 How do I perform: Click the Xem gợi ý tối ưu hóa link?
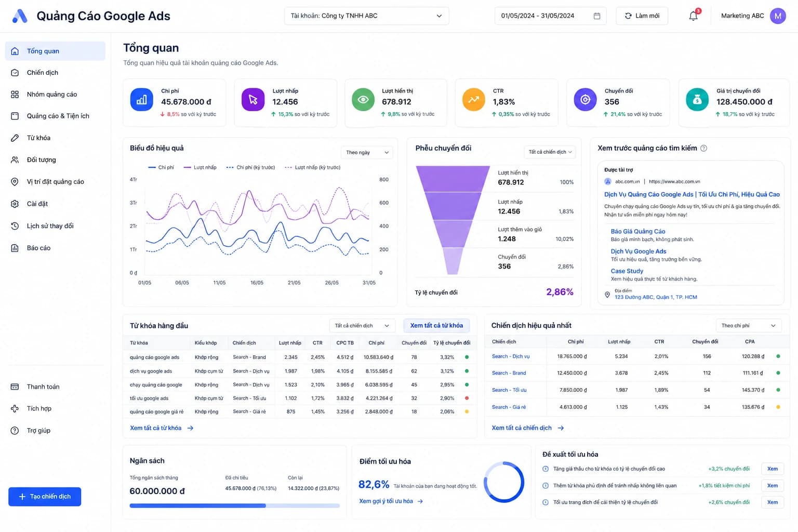391,501
